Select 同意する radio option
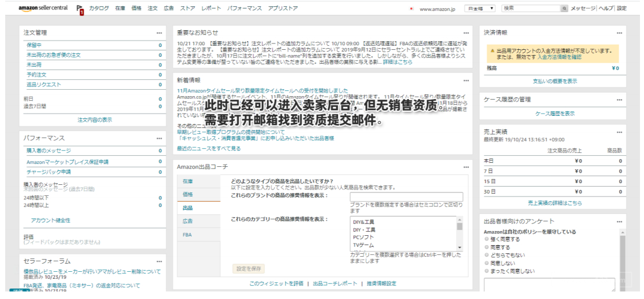644x299 pixels. (x=487, y=247)
